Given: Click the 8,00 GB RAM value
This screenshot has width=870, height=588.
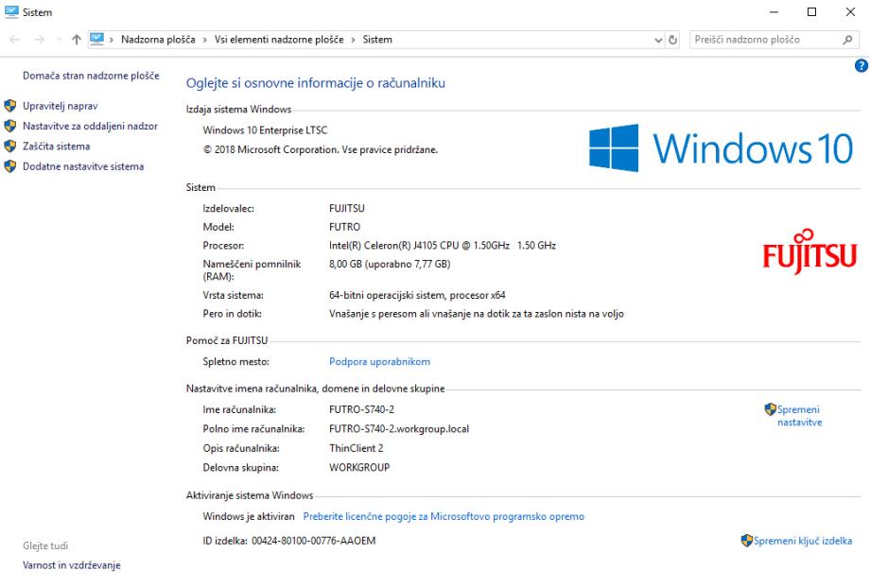Looking at the screenshot, I should [390, 264].
